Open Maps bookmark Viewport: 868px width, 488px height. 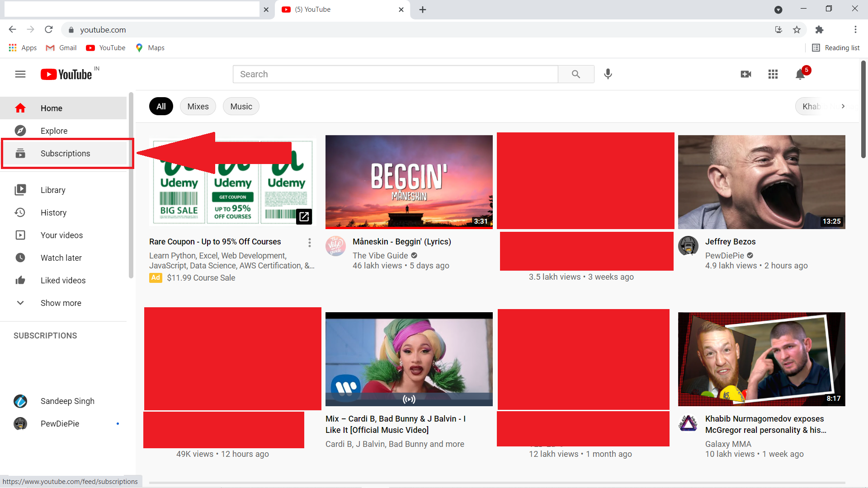tap(150, 48)
